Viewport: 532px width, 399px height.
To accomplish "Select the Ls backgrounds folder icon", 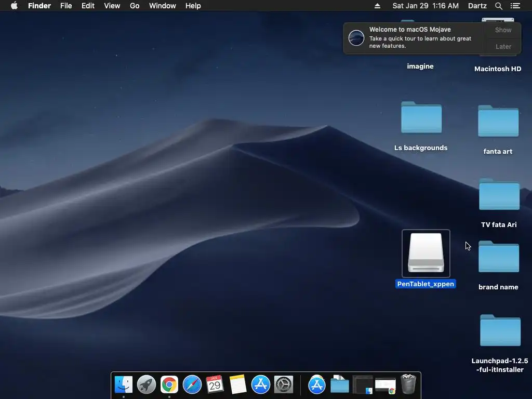I will point(421,117).
